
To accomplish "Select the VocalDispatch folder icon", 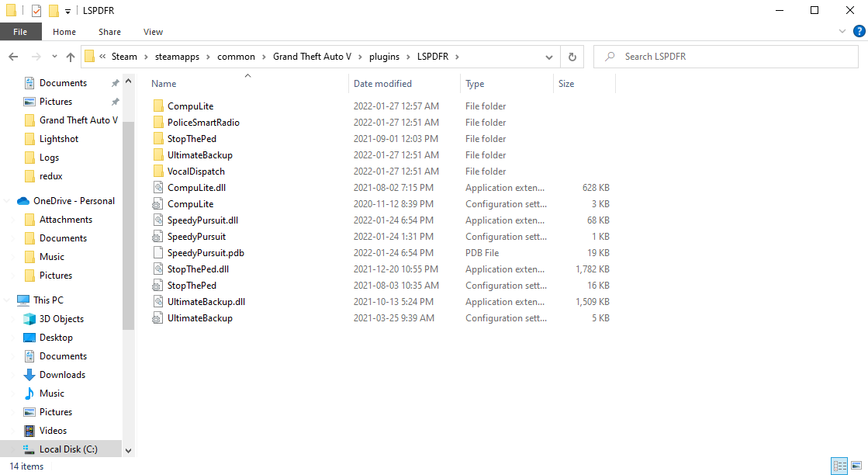I will [x=158, y=171].
